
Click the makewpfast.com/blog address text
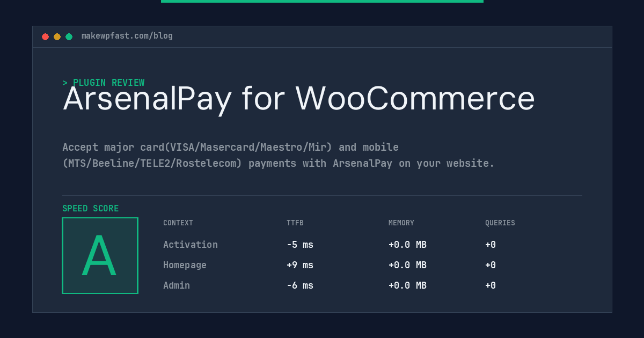pyautogui.click(x=127, y=36)
